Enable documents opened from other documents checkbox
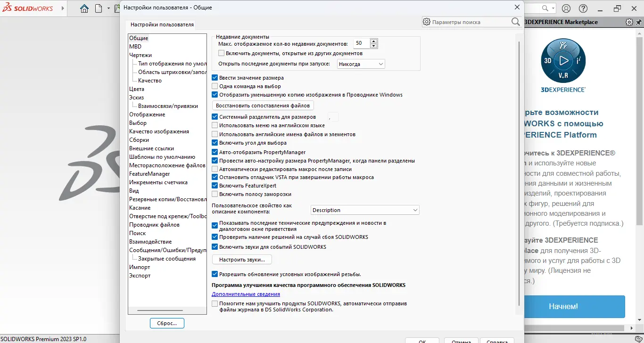The image size is (644, 343). [222, 53]
